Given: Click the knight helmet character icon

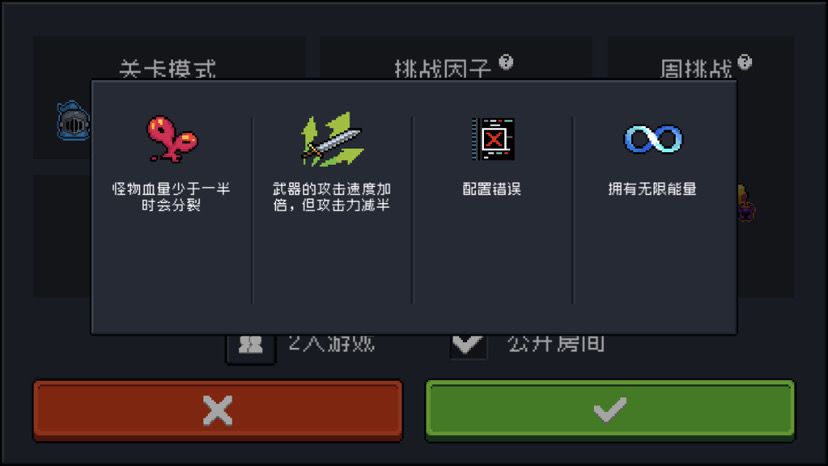Looking at the screenshot, I should coord(73,120).
